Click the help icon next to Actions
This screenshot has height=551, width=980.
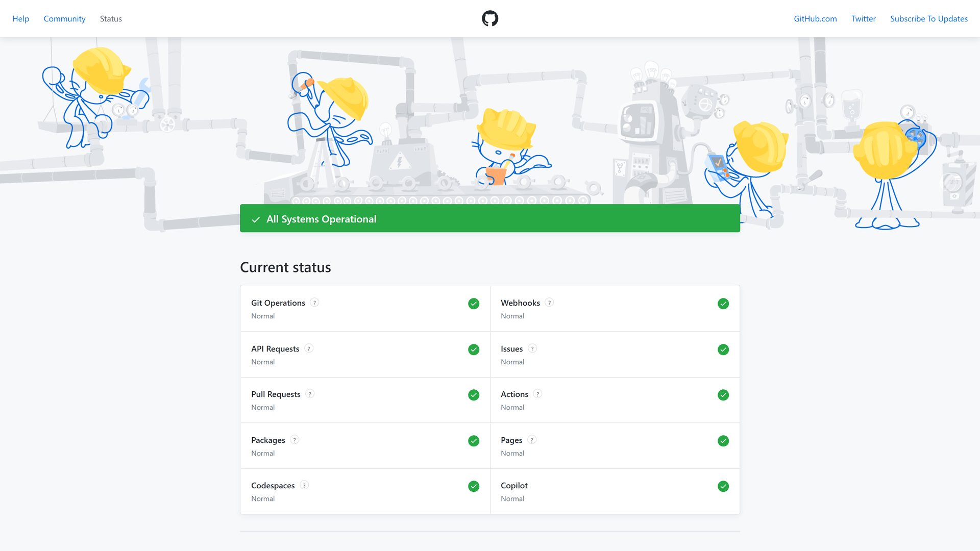pos(537,394)
